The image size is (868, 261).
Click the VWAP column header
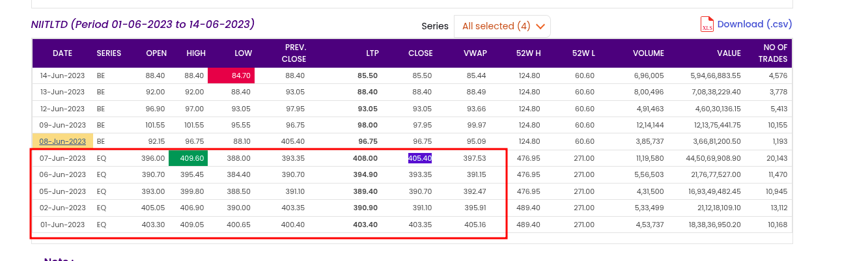point(475,53)
